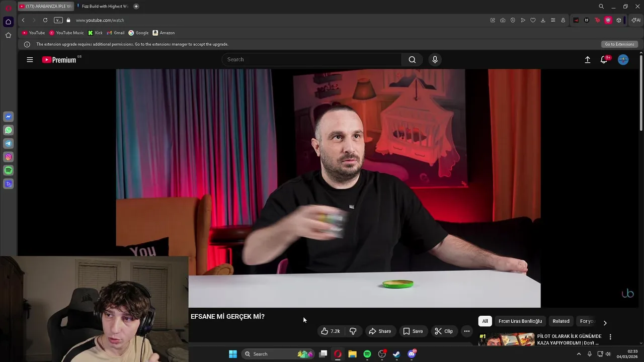The image size is (644, 362).
Task: Click the YouTube search magnifier button
Action: (x=412, y=60)
